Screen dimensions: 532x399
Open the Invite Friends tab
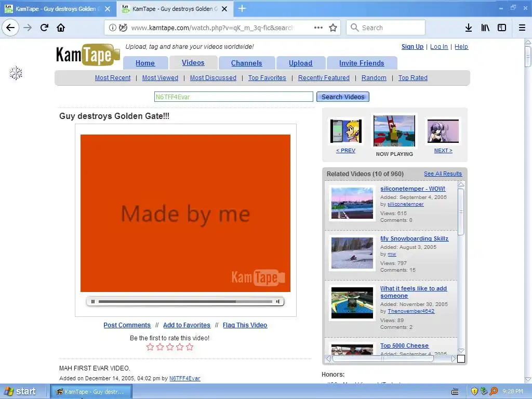[x=362, y=63]
